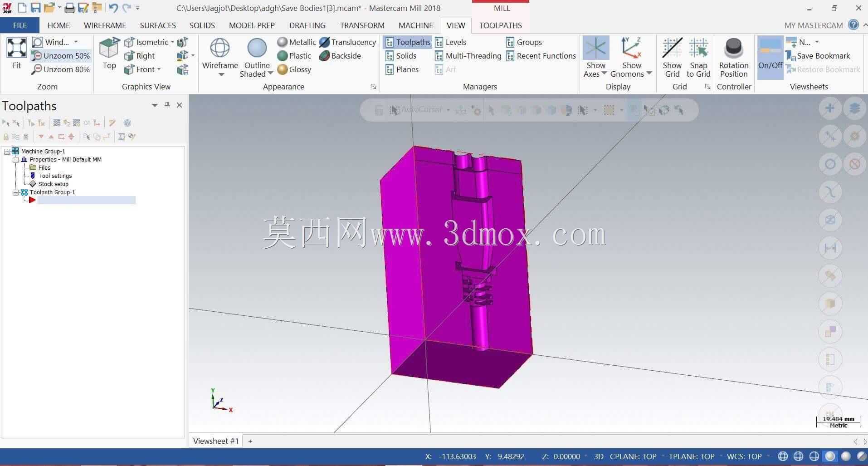
Task: Click Save Bookmark in Viewsheets
Action: click(818, 56)
